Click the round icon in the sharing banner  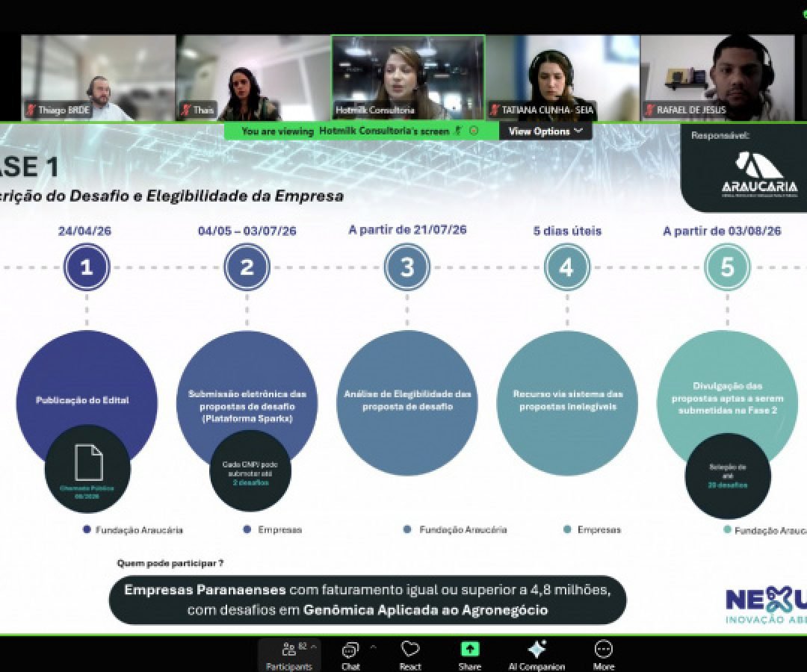[x=474, y=131]
